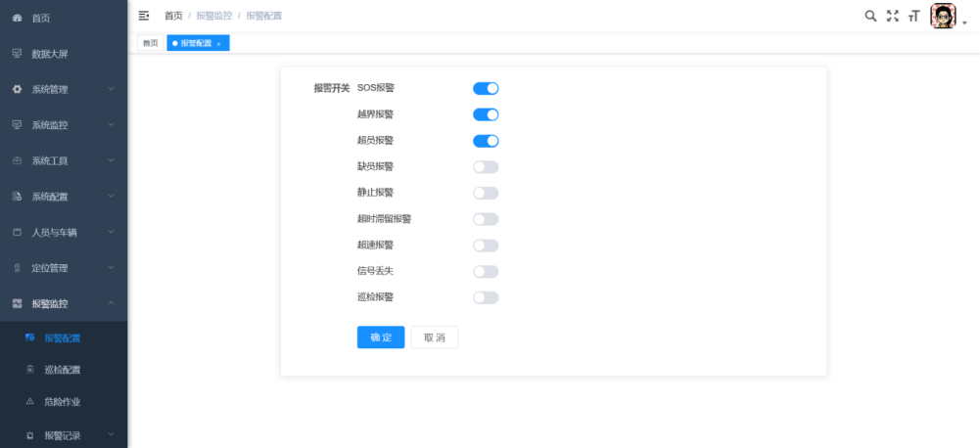Screen dimensions: 980x448
Task: Expand the 报警记录 chevron
Action: [112, 433]
